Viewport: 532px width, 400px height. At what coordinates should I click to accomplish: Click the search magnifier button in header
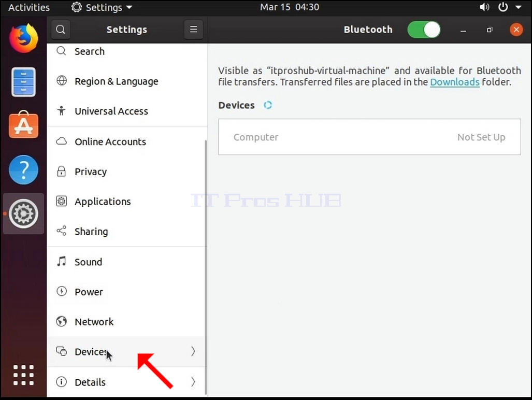click(61, 30)
